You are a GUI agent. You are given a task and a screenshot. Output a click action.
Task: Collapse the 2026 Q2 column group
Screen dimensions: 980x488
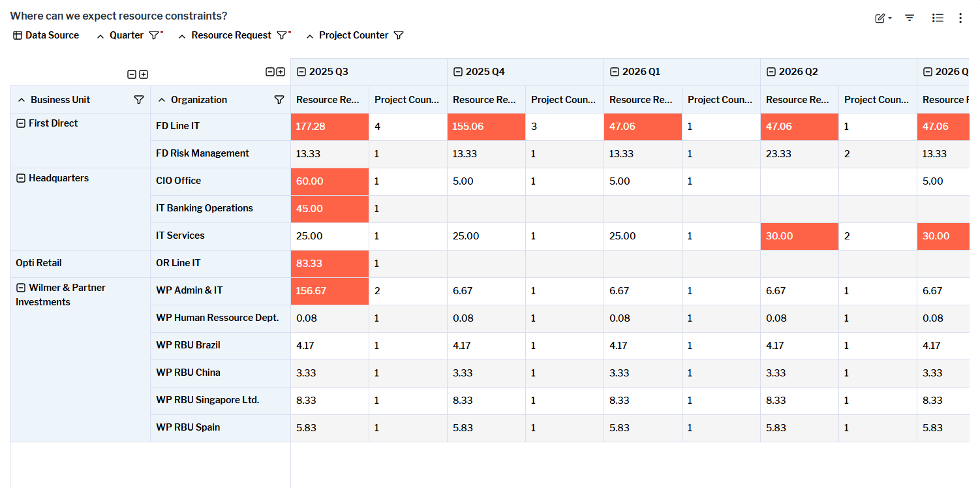771,72
